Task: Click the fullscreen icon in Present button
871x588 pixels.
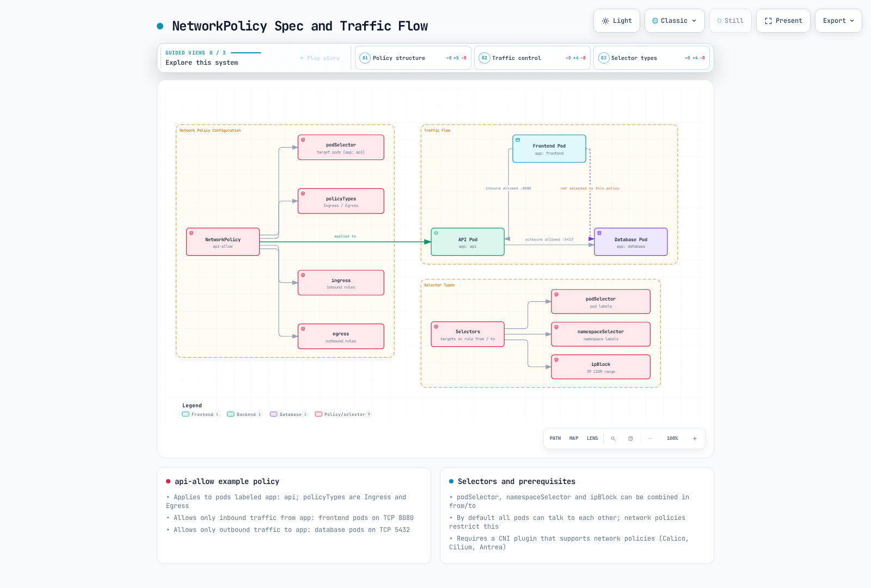Action: pyautogui.click(x=768, y=21)
